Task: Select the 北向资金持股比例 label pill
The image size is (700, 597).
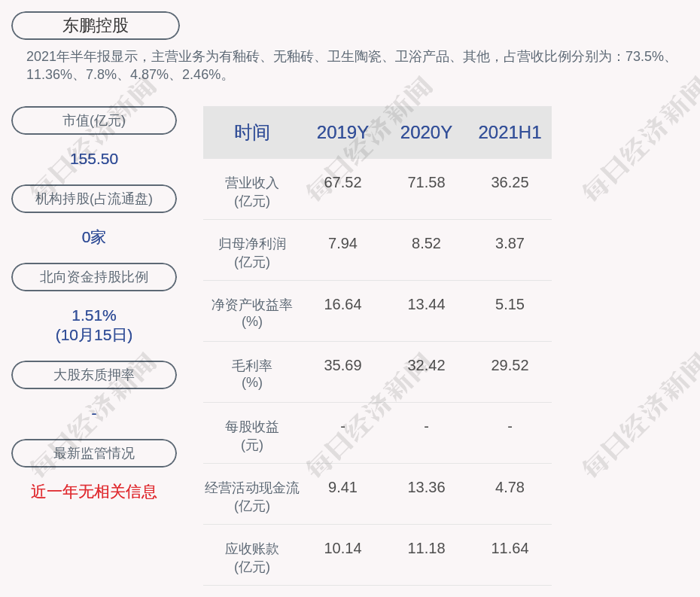Action: point(94,277)
